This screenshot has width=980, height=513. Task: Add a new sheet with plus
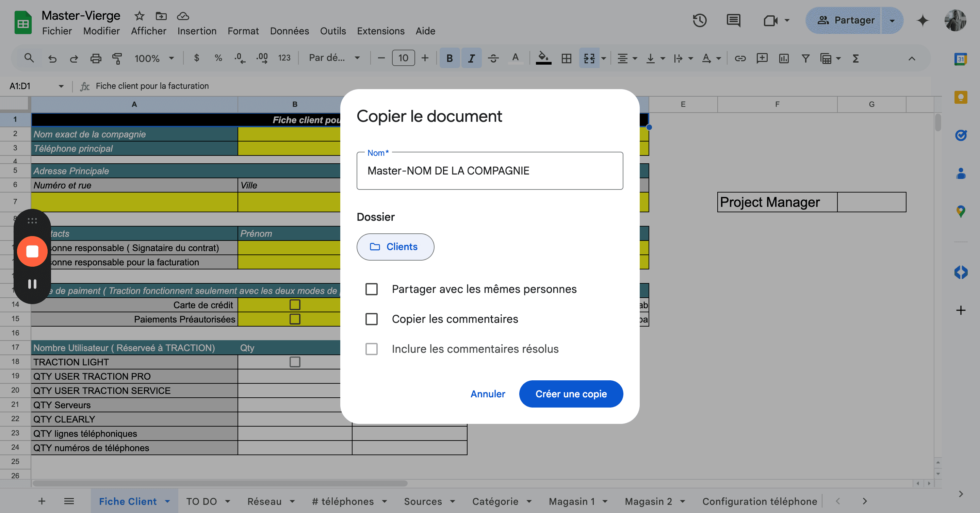coord(42,501)
